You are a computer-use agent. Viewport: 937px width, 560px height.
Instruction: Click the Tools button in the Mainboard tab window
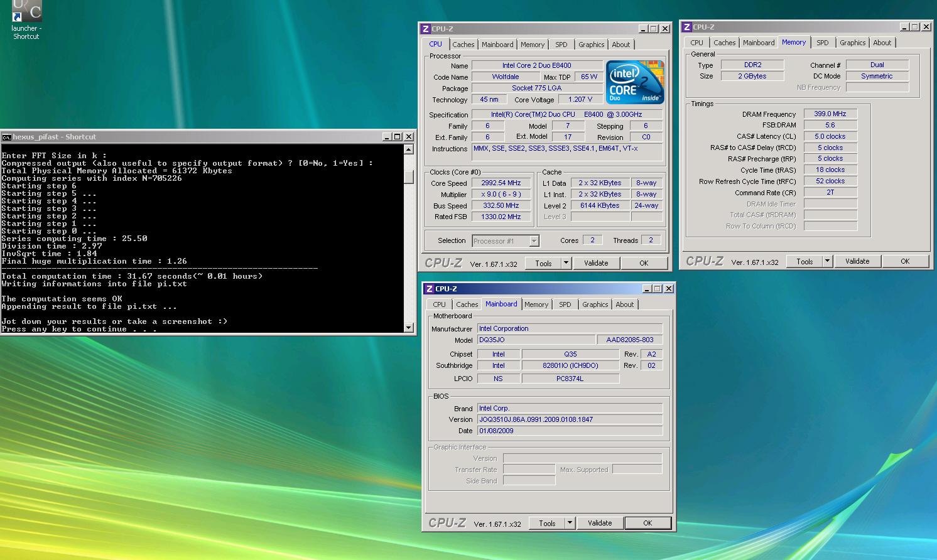[547, 523]
